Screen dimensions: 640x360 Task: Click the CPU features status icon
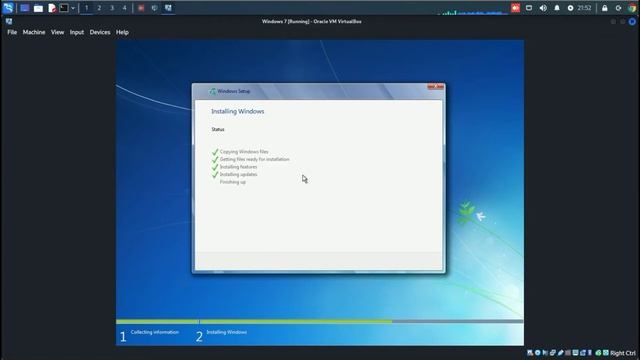pyautogui.click(x=589, y=353)
